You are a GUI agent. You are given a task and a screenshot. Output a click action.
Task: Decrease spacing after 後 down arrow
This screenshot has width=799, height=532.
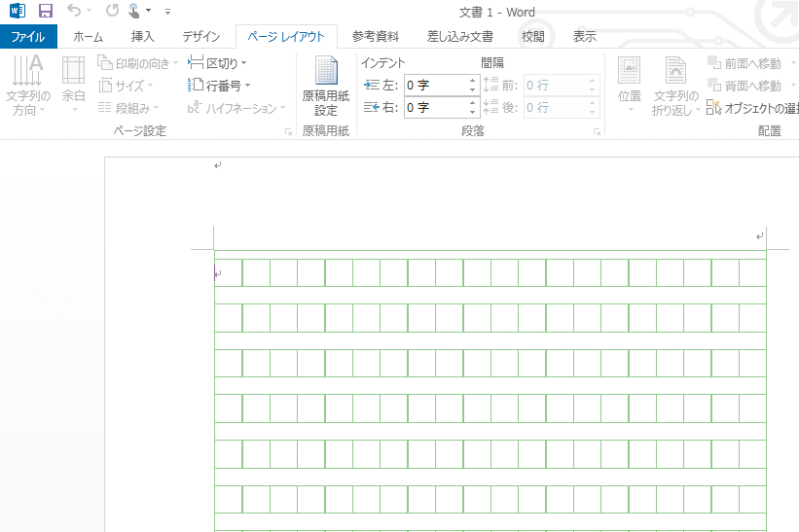[592, 113]
